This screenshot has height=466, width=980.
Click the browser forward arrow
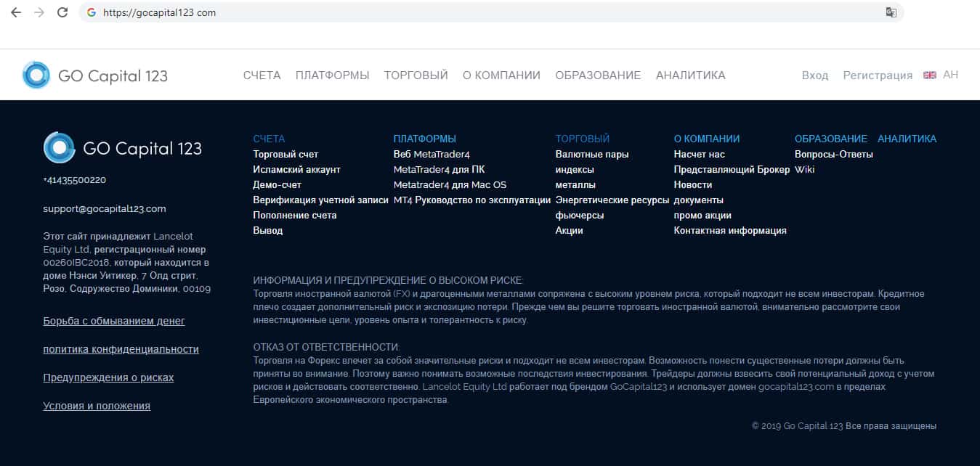click(x=39, y=12)
